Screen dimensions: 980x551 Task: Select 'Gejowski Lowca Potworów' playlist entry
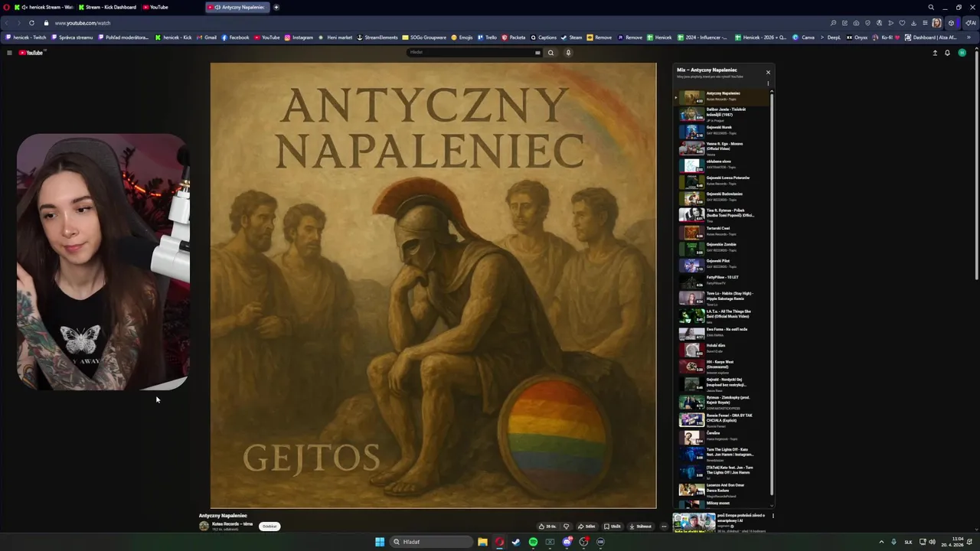point(722,181)
